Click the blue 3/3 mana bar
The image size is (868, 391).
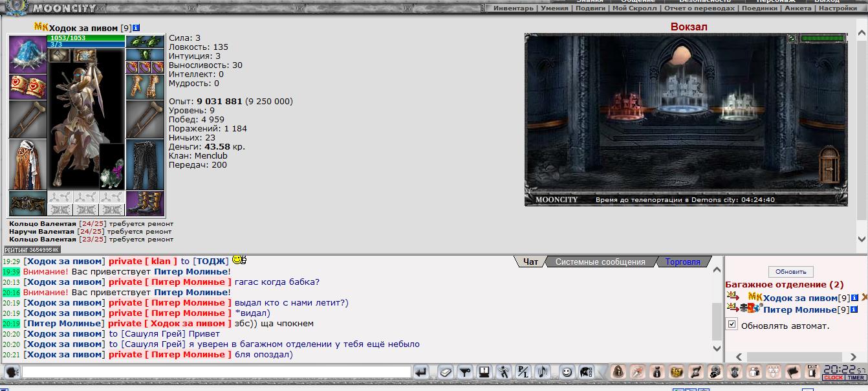(86, 45)
